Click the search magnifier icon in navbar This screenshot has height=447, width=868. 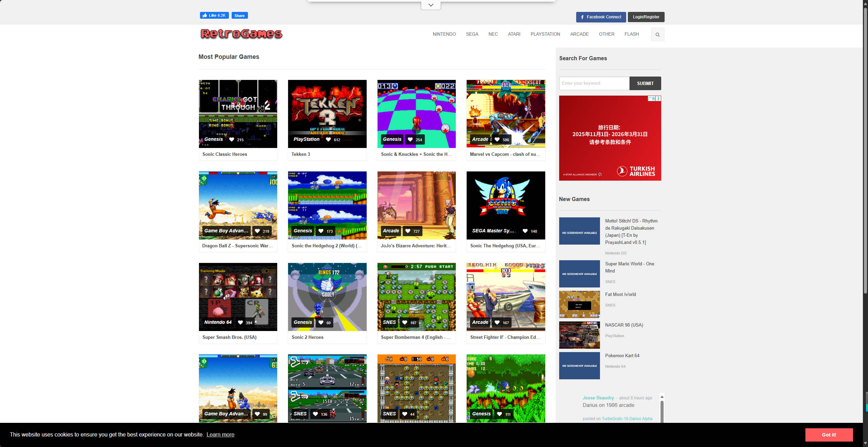657,34
